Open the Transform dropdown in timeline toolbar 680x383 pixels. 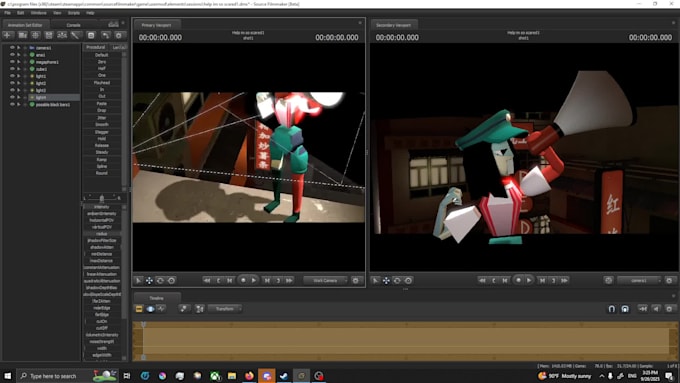click(x=225, y=309)
